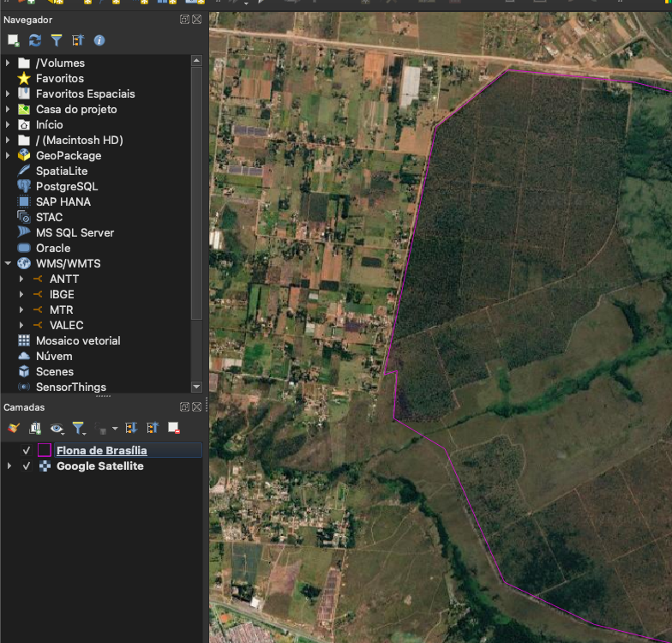Expand all layers in Camadas

(130, 428)
